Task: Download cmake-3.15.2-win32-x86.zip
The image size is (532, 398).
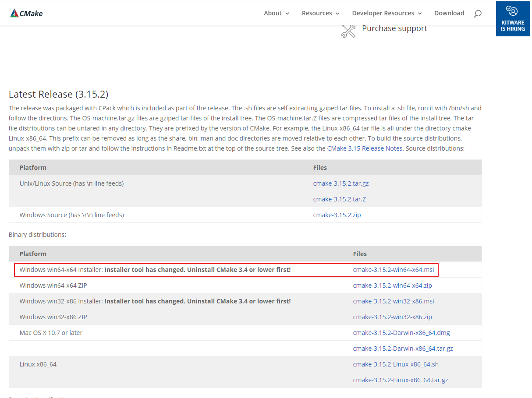Action: click(x=393, y=317)
